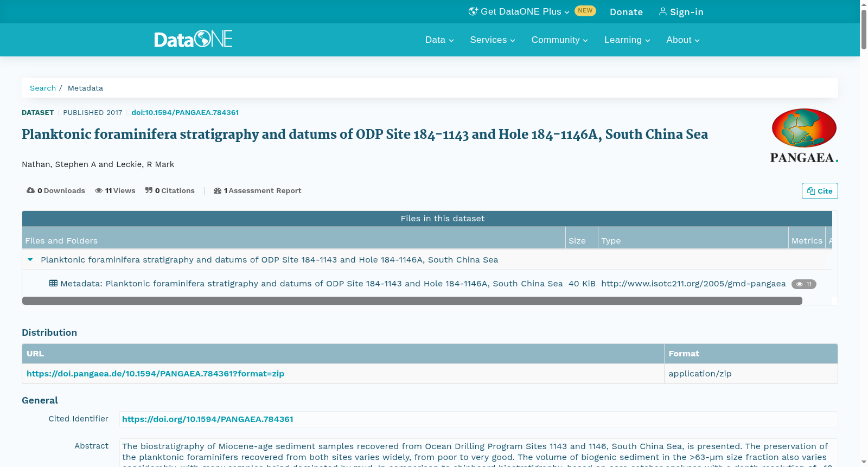This screenshot has height=467, width=868.
Task: Open the Data menu
Action: [x=439, y=40]
